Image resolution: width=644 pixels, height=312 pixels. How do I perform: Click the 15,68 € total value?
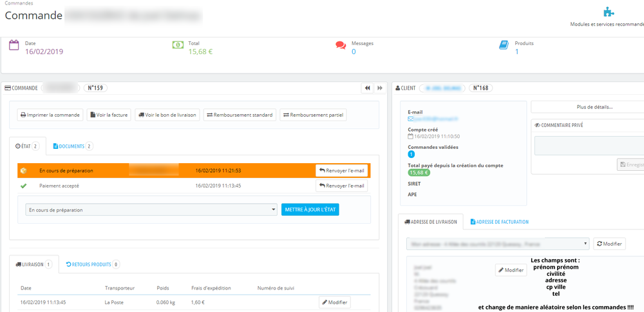click(x=200, y=52)
